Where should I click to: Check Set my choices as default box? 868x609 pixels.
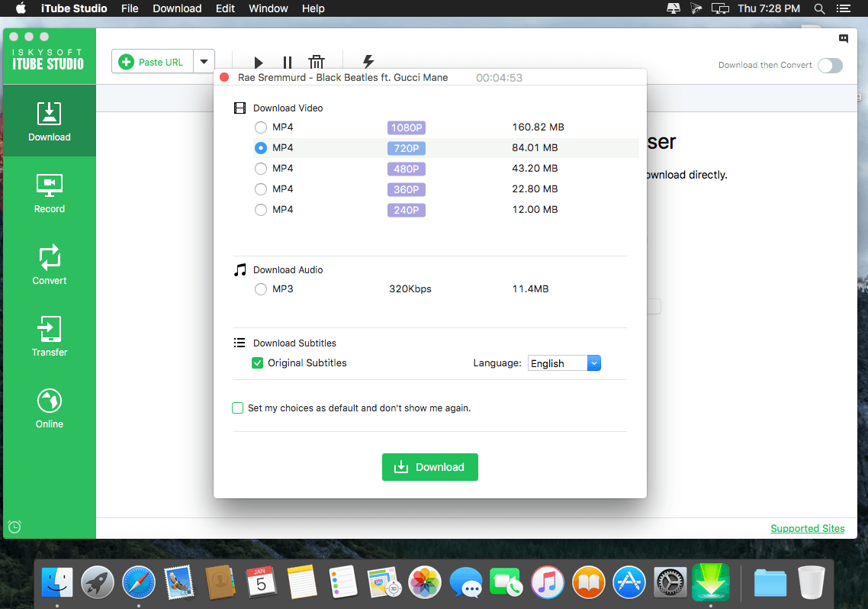click(x=237, y=408)
